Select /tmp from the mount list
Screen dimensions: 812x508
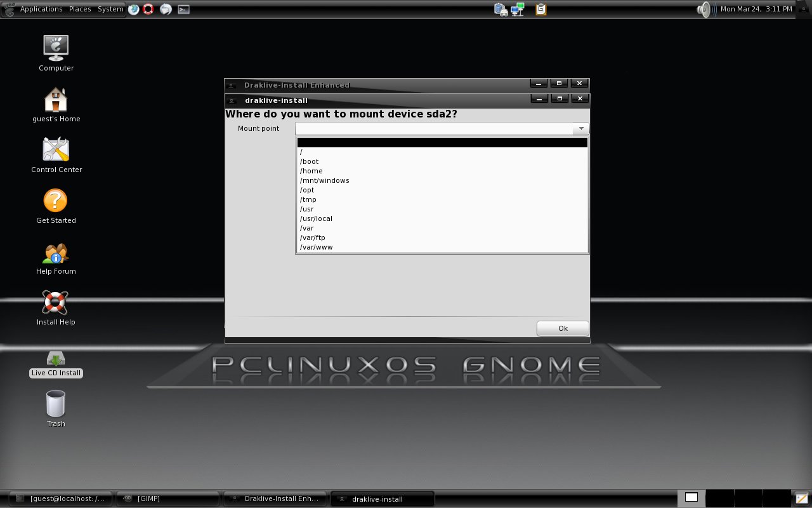(442, 199)
